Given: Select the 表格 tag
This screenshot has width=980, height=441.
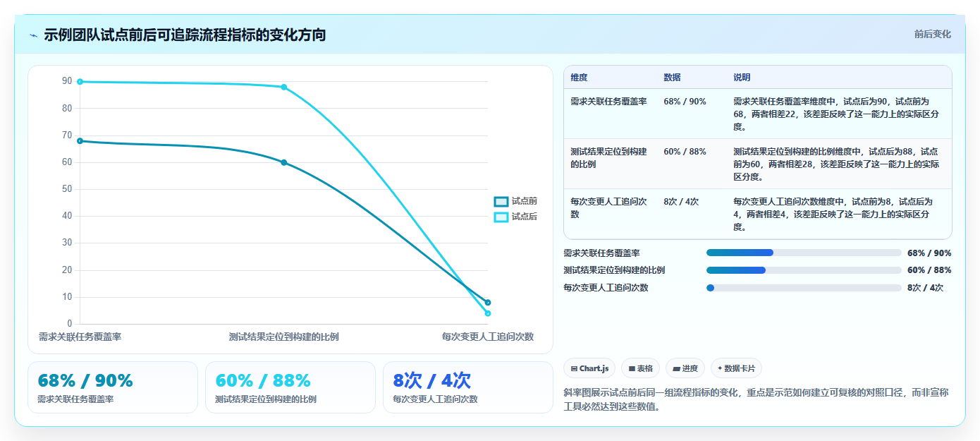Looking at the screenshot, I should point(640,368).
